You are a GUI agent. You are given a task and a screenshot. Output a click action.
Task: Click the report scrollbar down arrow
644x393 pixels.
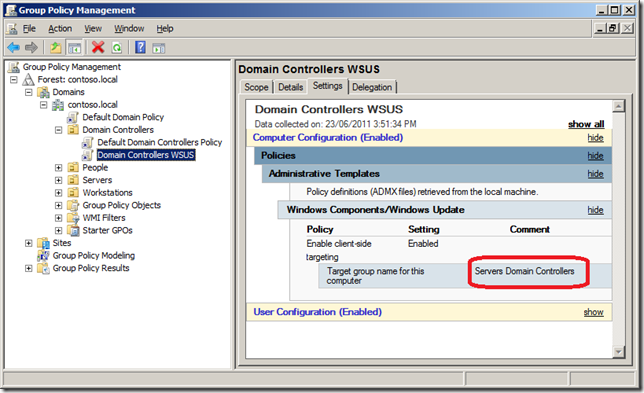[619, 352]
